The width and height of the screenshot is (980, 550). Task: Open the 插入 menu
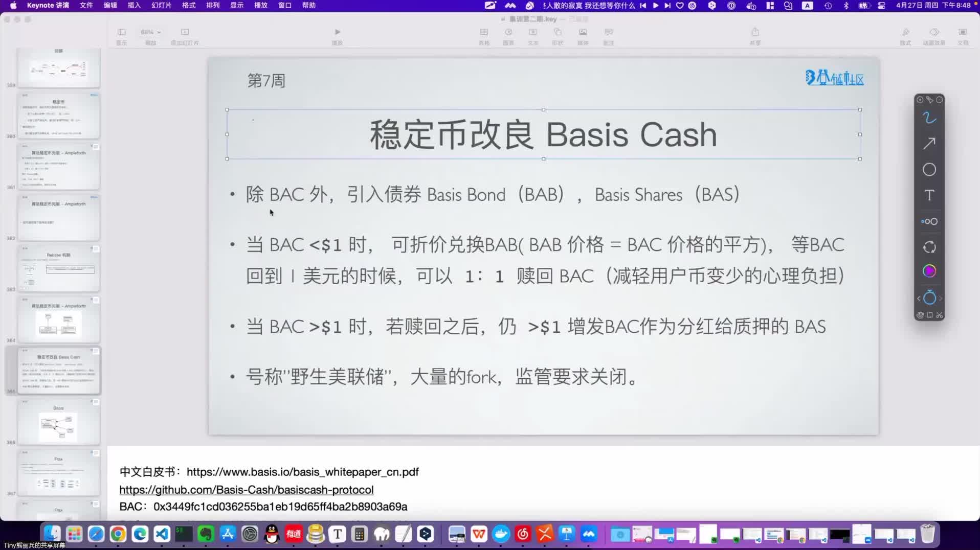(134, 5)
